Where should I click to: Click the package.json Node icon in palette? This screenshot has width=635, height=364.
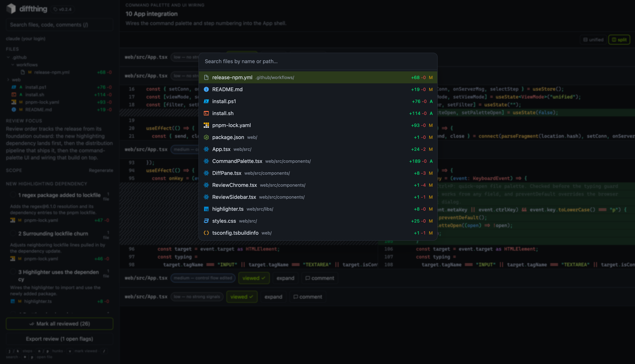206,137
